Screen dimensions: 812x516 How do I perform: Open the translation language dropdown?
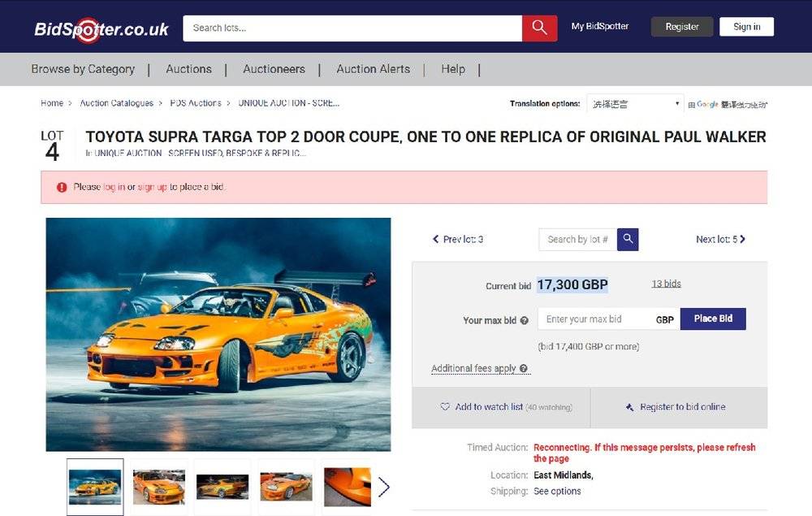(x=636, y=104)
